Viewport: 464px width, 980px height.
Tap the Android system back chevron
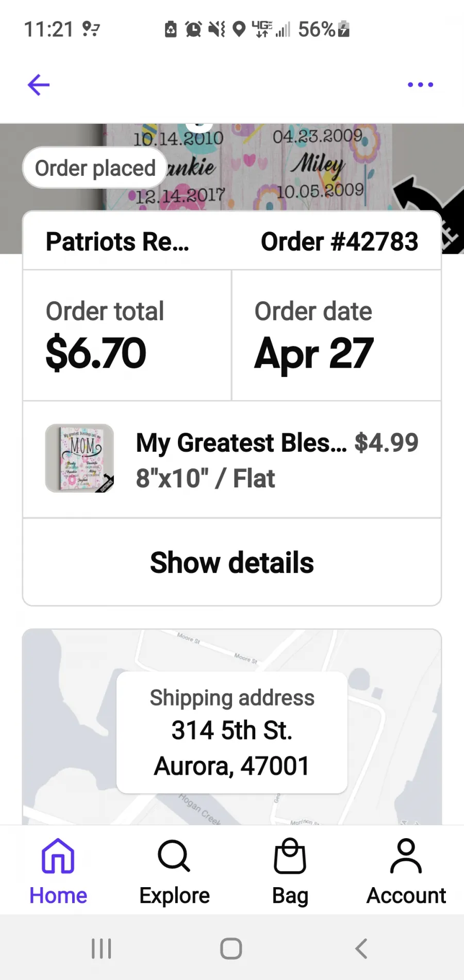click(x=361, y=948)
